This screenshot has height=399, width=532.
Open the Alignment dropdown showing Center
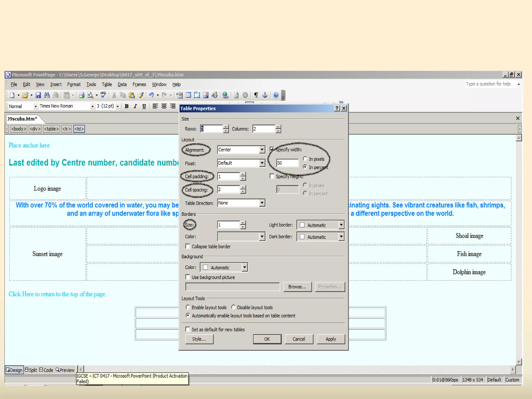click(x=262, y=150)
